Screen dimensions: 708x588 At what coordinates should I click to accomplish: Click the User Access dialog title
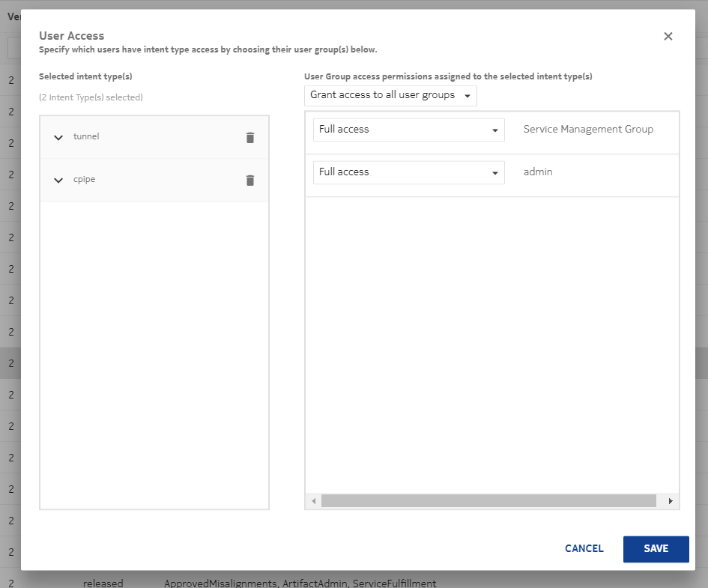coord(71,35)
